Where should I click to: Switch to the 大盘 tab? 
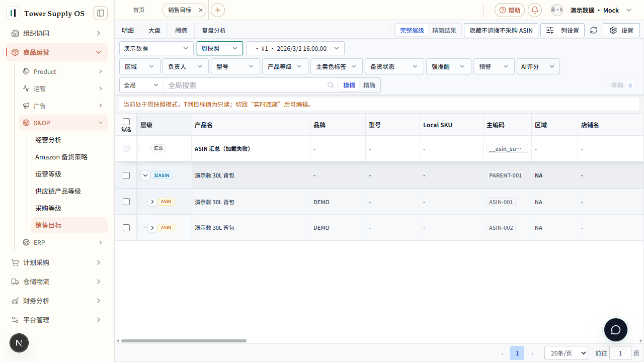click(154, 30)
